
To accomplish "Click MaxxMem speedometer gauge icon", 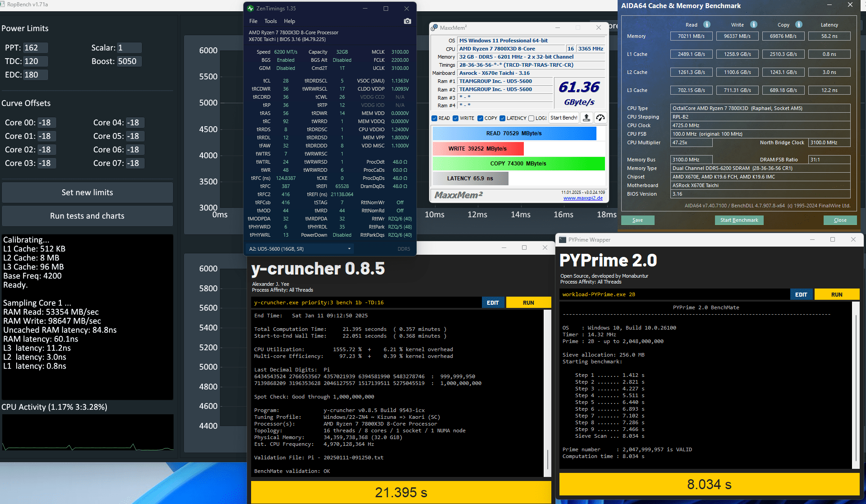I will point(600,118).
